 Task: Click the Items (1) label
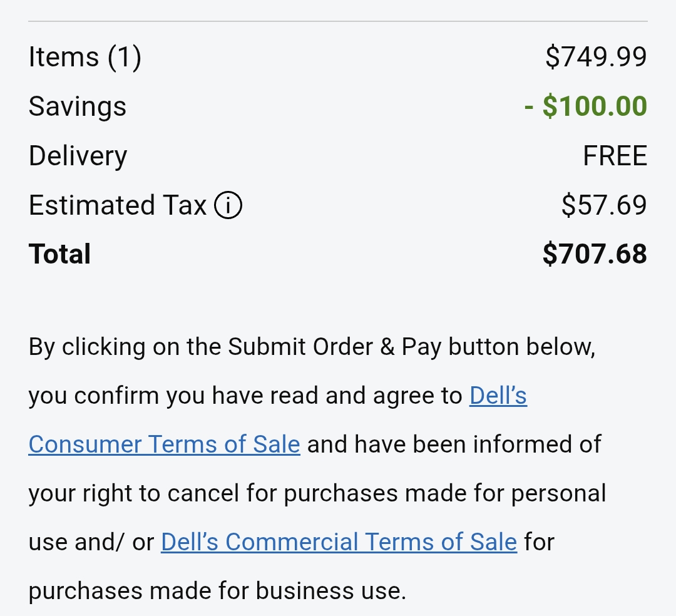(85, 58)
